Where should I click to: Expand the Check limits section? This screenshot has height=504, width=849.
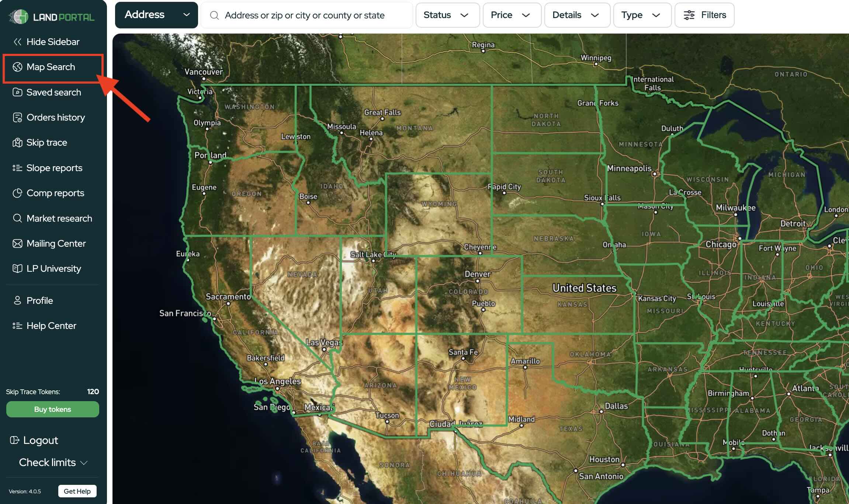53,463
